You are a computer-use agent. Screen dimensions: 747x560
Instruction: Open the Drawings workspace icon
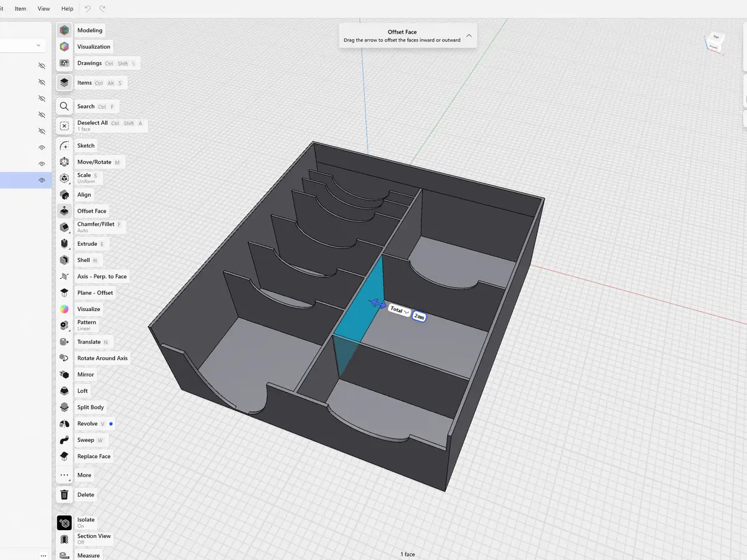pos(64,63)
